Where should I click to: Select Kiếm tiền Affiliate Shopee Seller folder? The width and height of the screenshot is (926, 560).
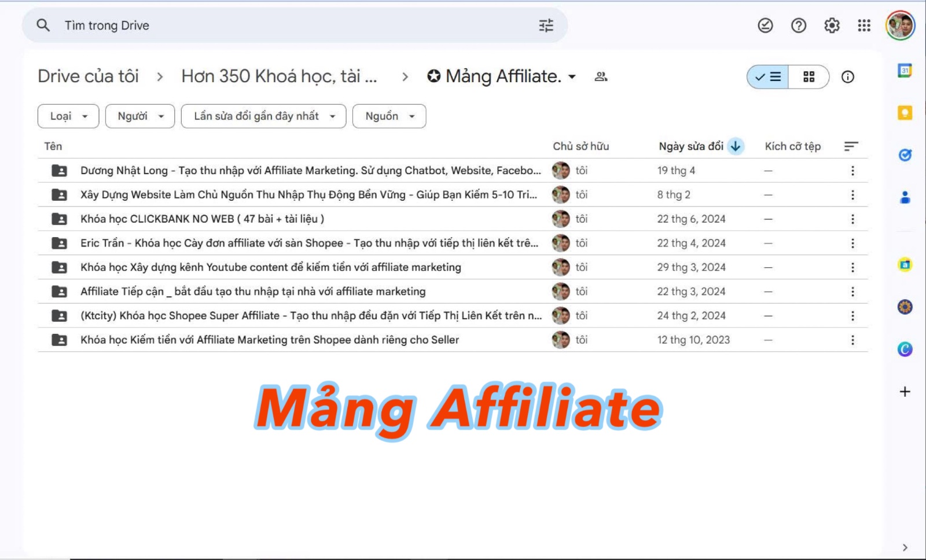pyautogui.click(x=453, y=340)
